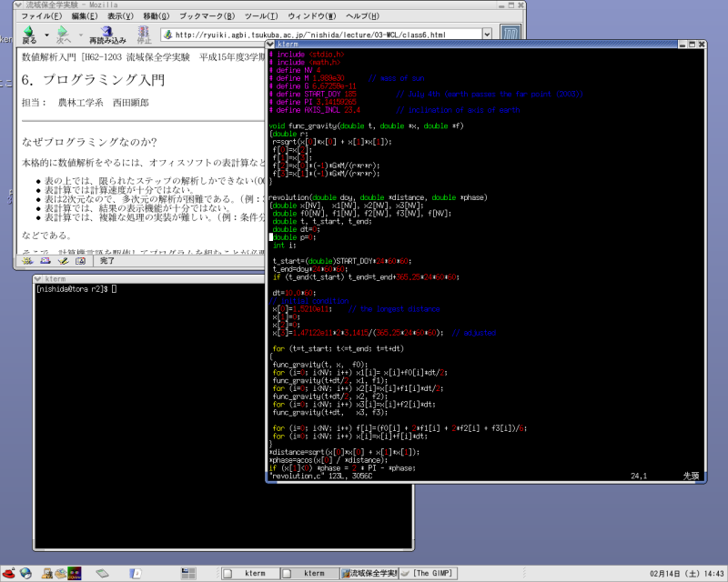Click the Stop (停止) loading button
The width and height of the screenshot is (728, 582).
(x=144, y=35)
